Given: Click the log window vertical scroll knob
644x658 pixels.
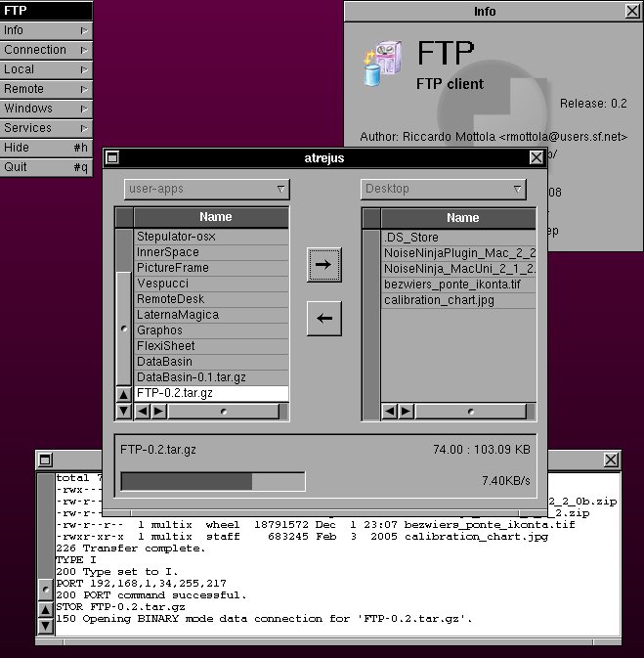Looking at the screenshot, I should pyautogui.click(x=45, y=590).
